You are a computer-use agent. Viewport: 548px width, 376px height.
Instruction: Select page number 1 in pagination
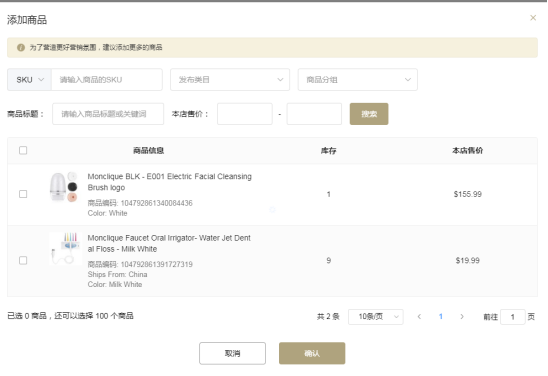(441, 317)
